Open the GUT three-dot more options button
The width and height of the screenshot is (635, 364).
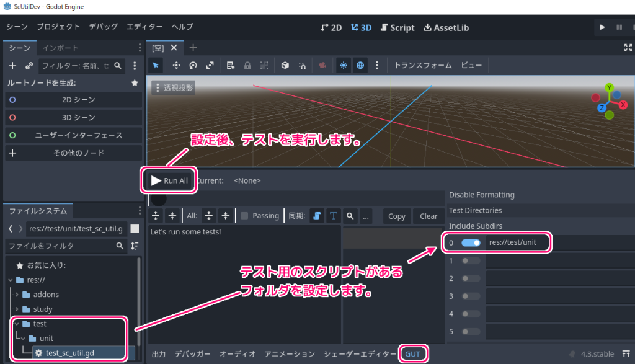[x=366, y=216]
